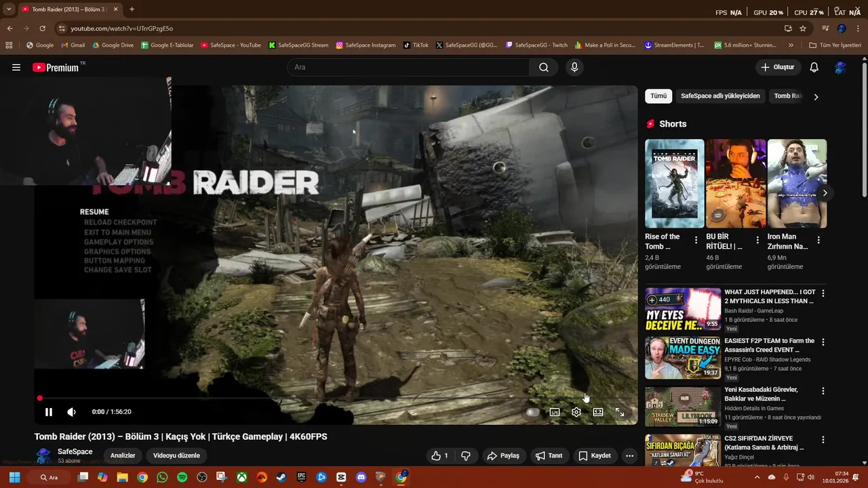Start voice search with microphone icon
The image size is (868, 488).
(x=574, y=67)
